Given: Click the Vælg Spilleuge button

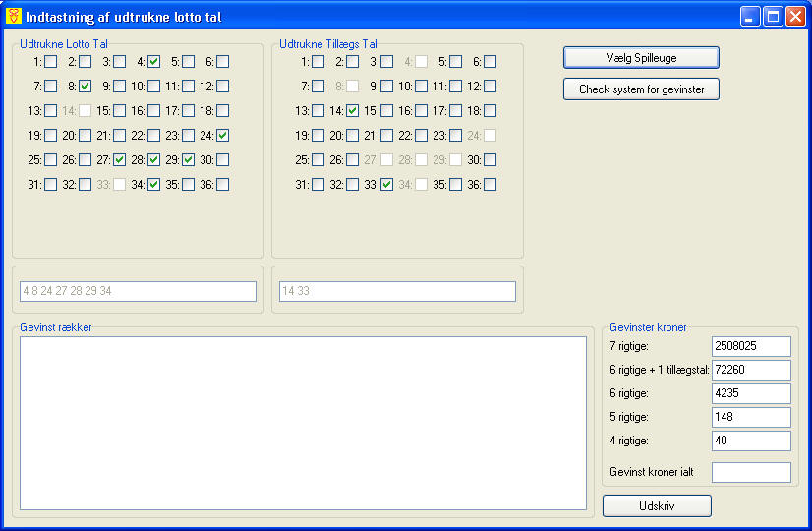Looking at the screenshot, I should [641, 58].
